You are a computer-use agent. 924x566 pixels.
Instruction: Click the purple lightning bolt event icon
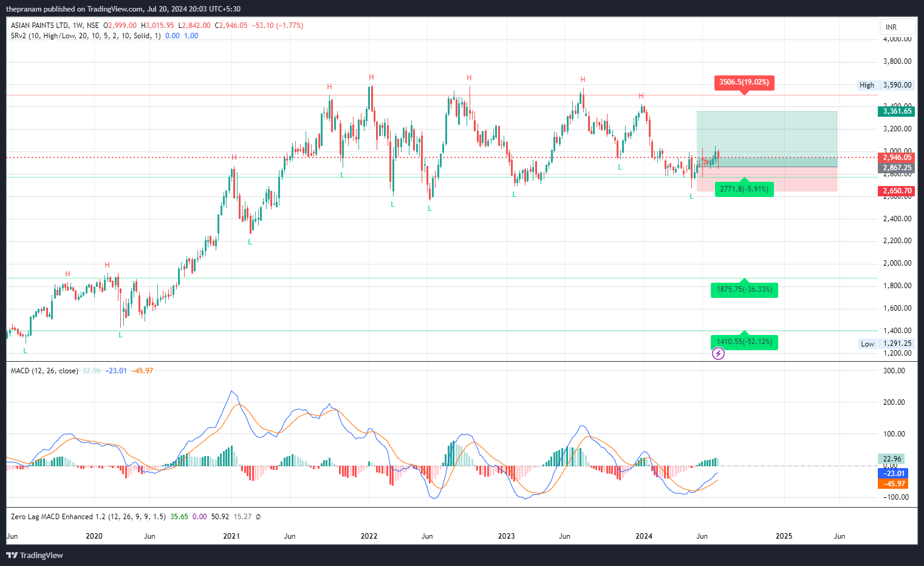pos(718,353)
